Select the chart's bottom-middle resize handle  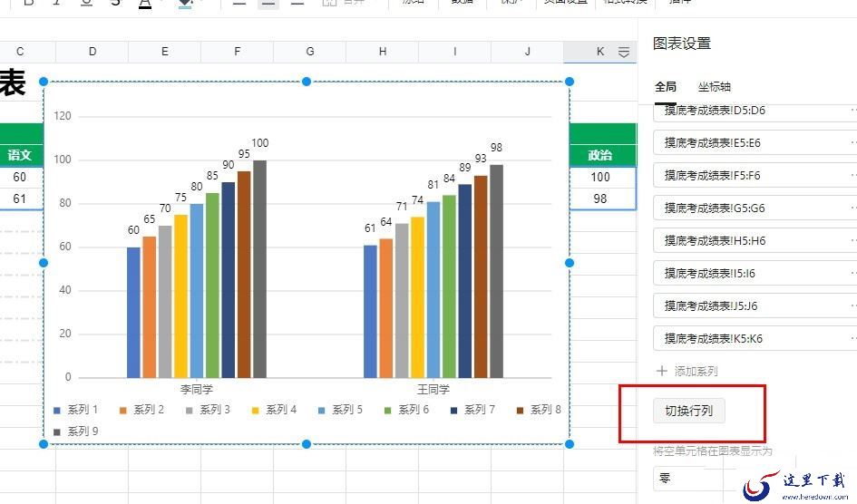pyautogui.click(x=307, y=444)
